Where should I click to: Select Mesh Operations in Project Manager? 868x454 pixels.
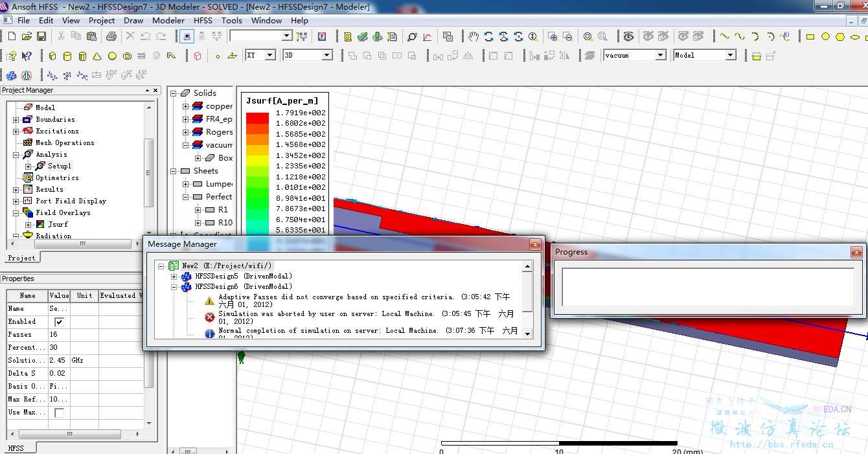(x=65, y=143)
